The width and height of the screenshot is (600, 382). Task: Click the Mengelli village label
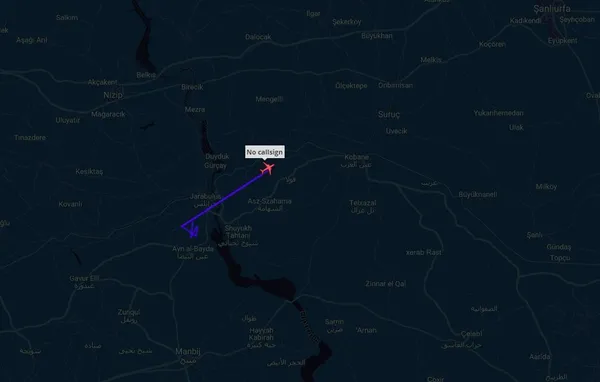[x=269, y=99]
